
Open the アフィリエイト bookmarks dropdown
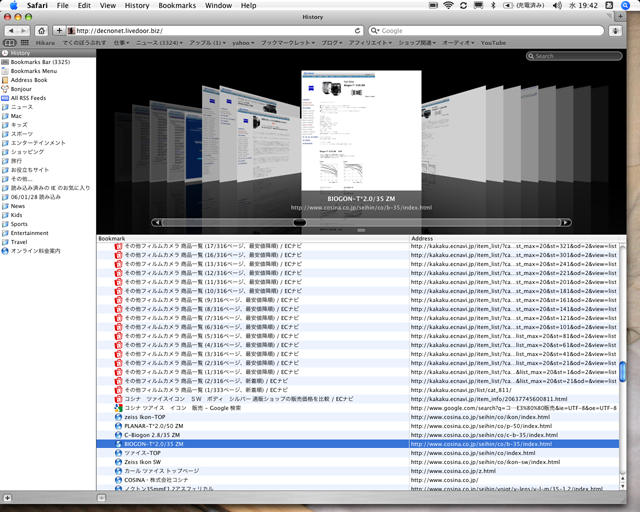[370, 42]
